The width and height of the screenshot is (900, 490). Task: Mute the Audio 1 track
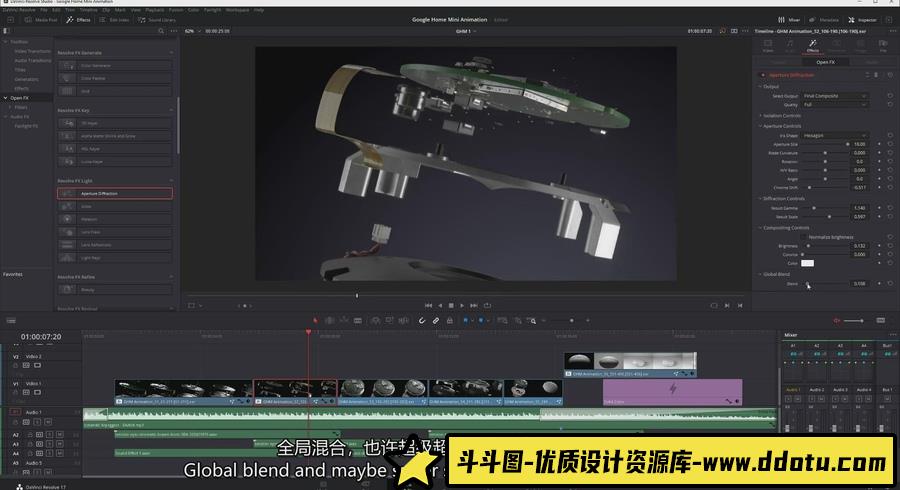pyautogui.click(x=48, y=422)
